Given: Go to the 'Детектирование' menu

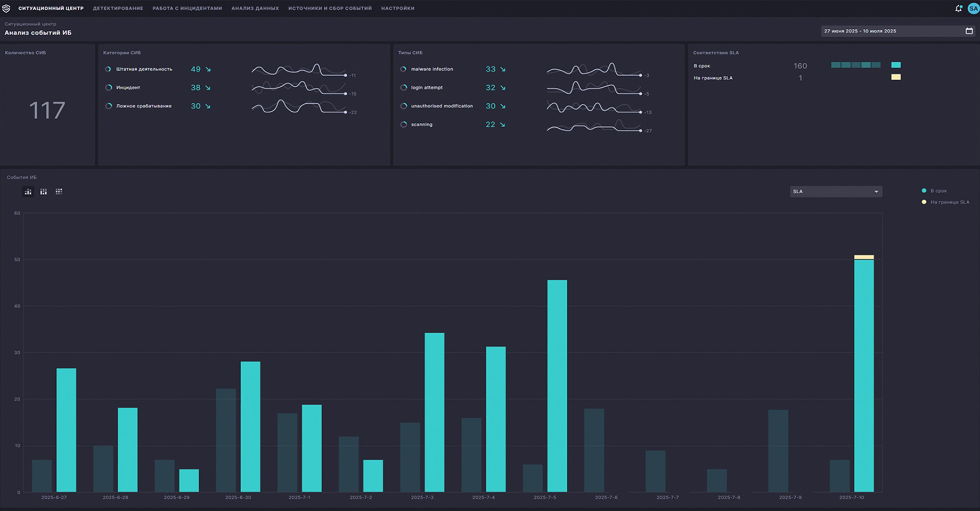Looking at the screenshot, I should point(118,9).
